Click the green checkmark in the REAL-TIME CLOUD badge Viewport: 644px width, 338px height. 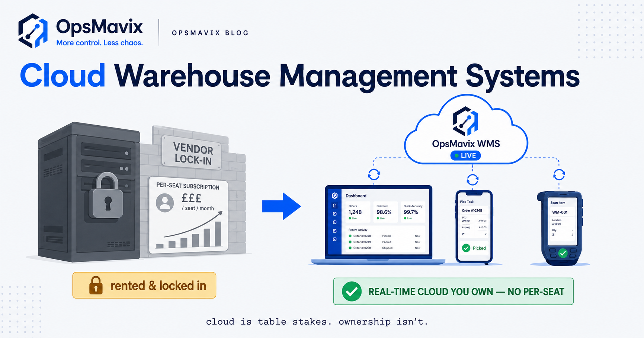(352, 292)
